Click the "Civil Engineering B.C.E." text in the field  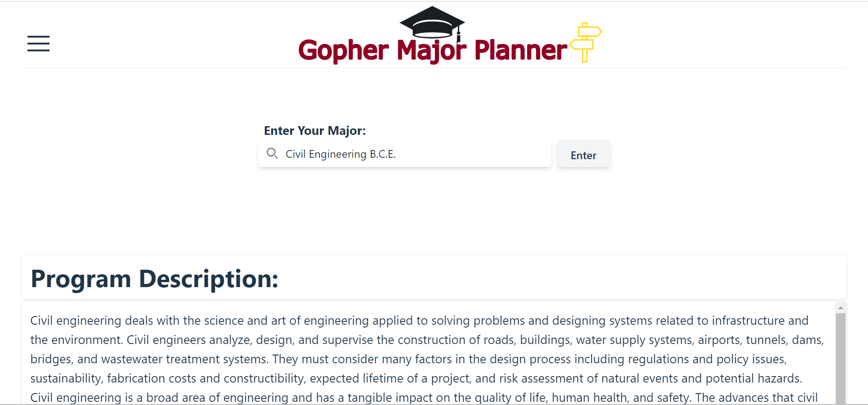click(x=341, y=154)
